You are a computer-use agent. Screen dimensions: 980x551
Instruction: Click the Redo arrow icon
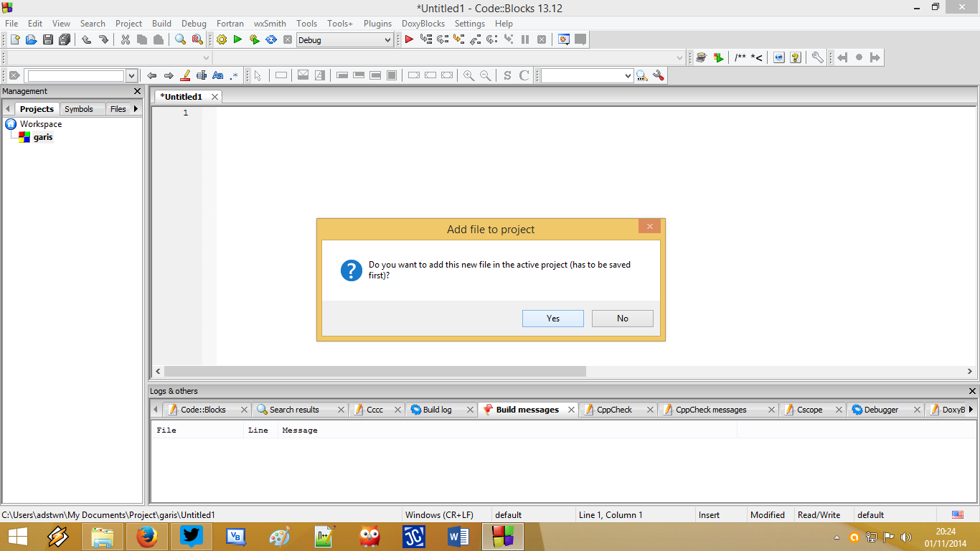(103, 40)
